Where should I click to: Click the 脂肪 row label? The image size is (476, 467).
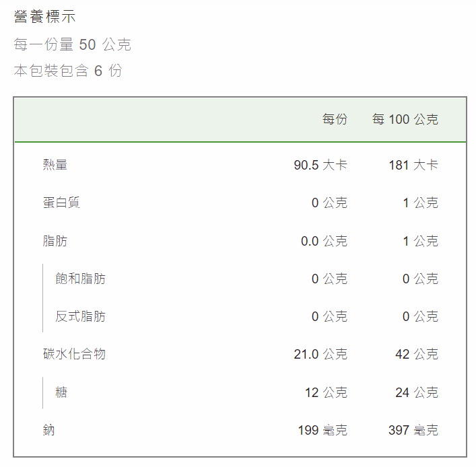[55, 241]
